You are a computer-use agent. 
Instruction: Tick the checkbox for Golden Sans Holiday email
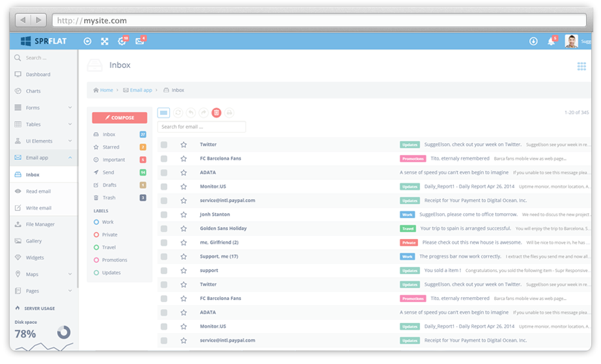[164, 229]
